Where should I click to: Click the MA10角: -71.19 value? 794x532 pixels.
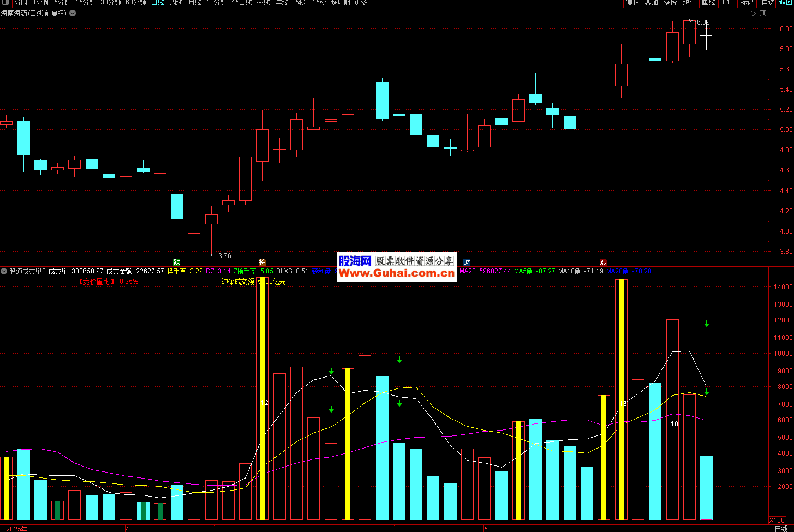581,271
